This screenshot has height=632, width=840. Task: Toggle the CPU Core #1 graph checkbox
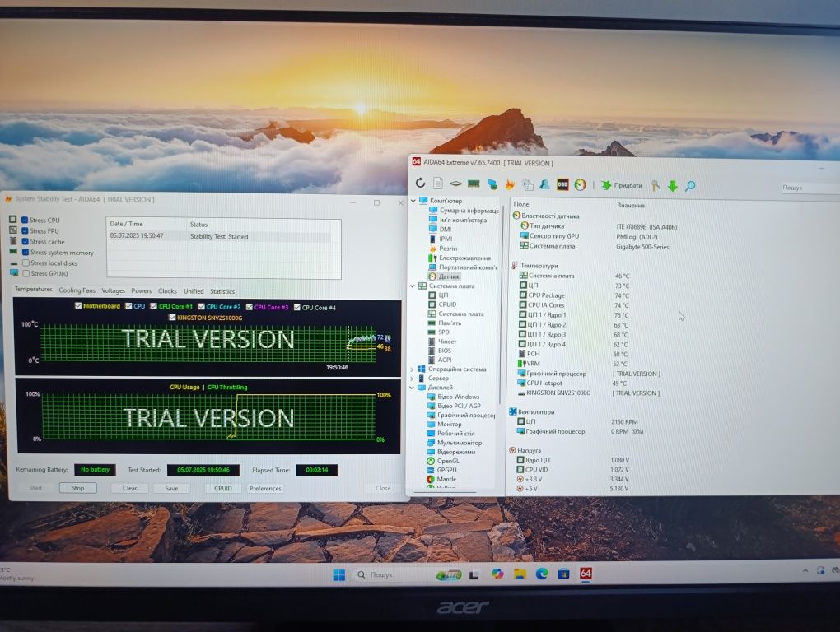pos(154,306)
